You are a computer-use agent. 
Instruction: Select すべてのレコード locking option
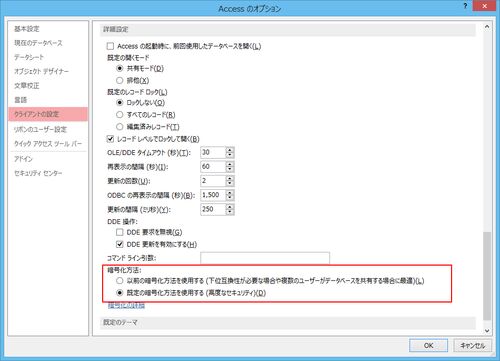[x=120, y=115]
